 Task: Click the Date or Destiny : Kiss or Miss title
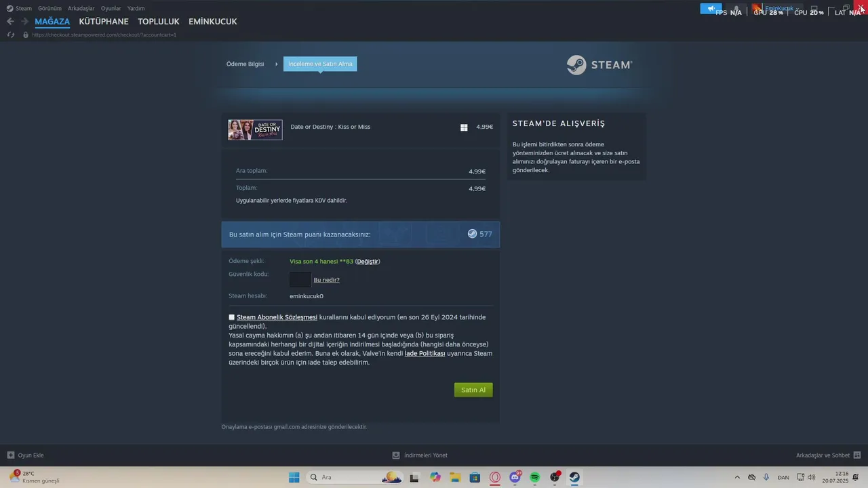click(330, 127)
